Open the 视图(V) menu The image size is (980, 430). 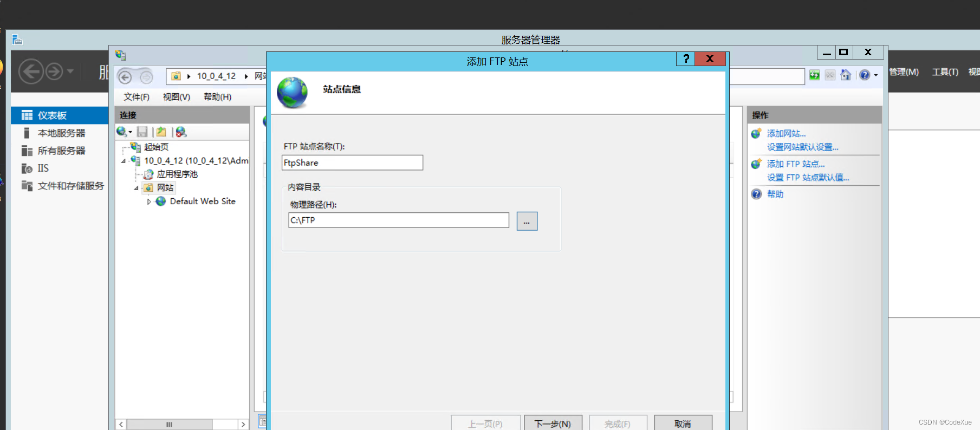click(177, 97)
